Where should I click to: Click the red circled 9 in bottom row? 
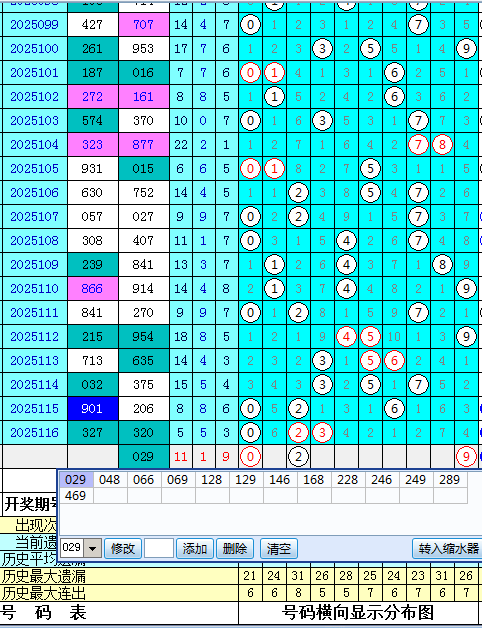tap(466, 457)
